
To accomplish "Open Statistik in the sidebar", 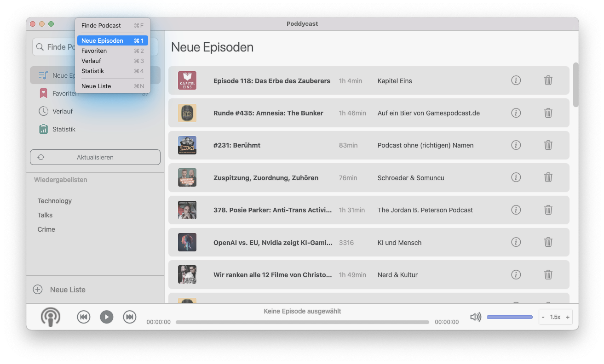I will click(95, 129).
